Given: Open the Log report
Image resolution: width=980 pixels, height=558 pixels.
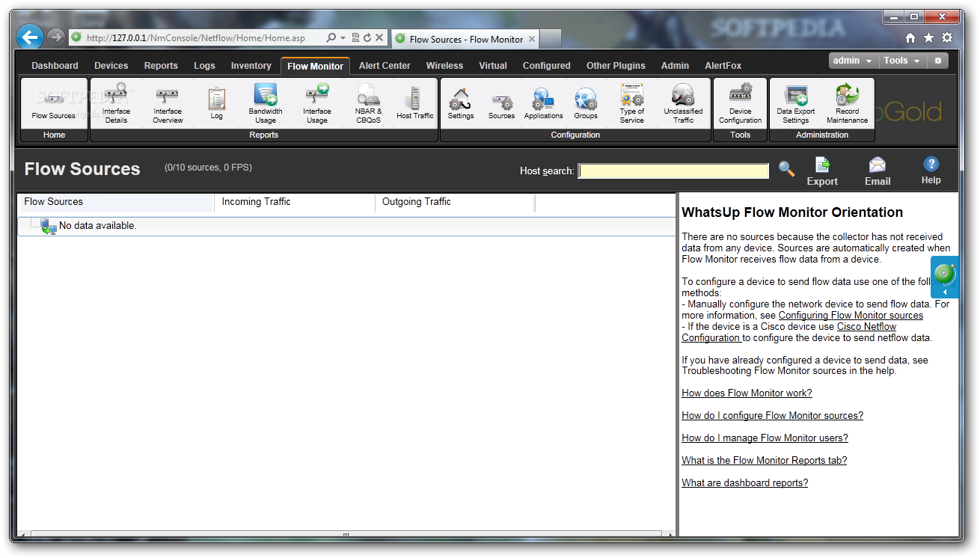Looking at the screenshot, I should 216,103.
